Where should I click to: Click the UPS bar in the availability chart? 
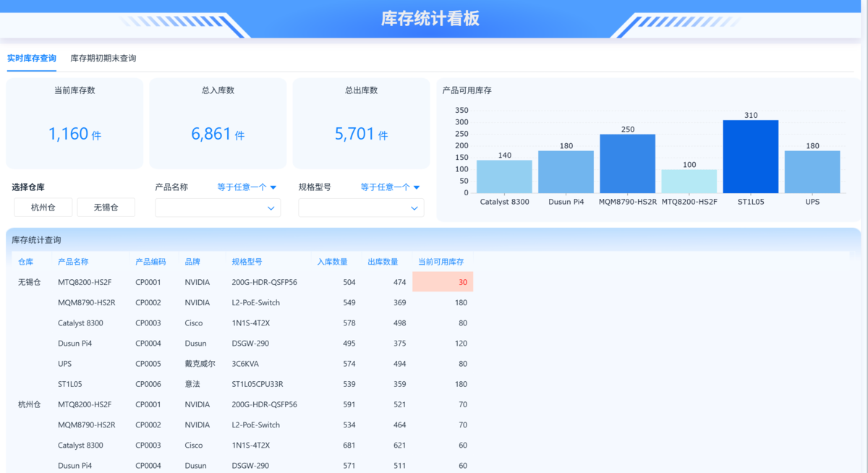tap(812, 170)
